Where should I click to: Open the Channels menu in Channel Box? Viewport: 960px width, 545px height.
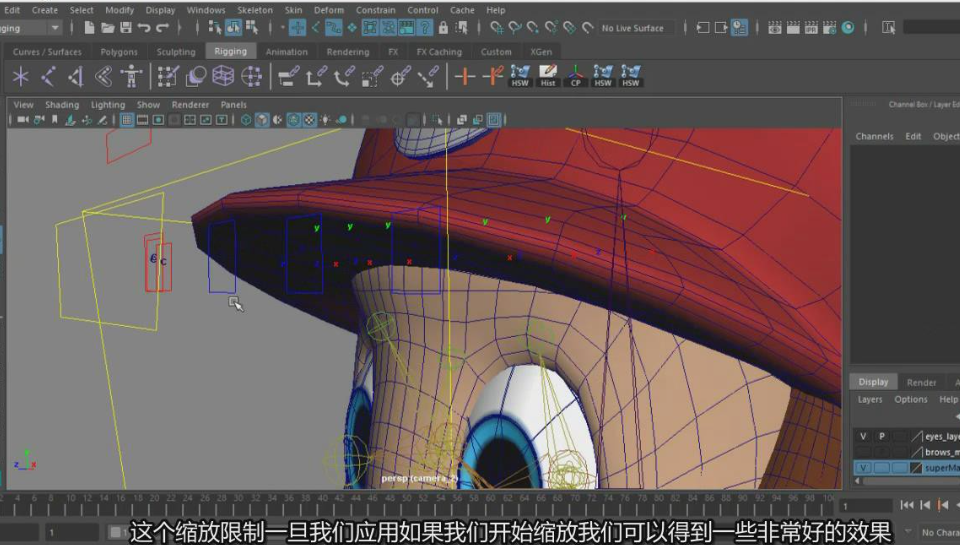[874, 136]
